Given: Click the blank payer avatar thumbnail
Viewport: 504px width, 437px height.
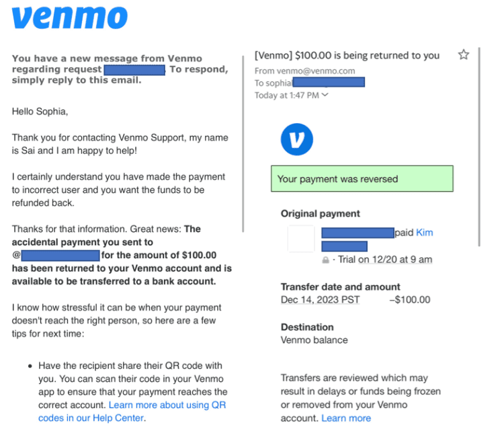Looking at the screenshot, I should 300,239.
